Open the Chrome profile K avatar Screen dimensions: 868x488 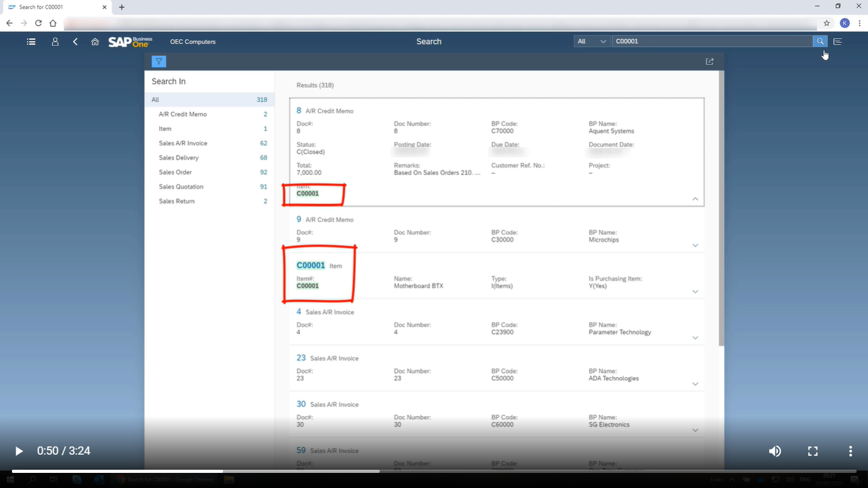[x=845, y=23]
